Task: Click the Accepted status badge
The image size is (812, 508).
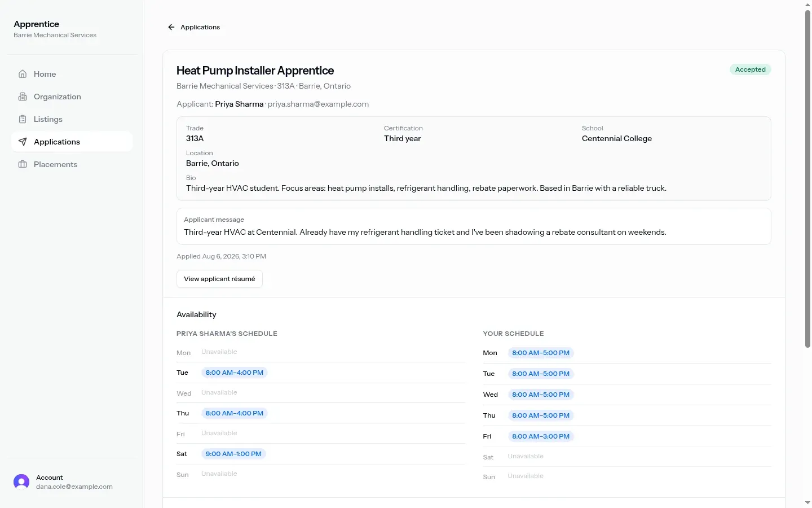Action: 751,69
